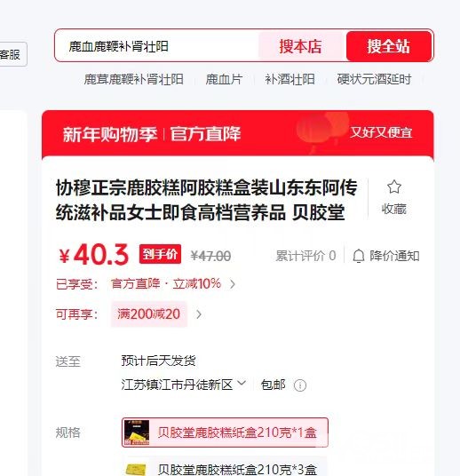
Task: Expand delivery address 江苏镇江市丹徒新区 dropdown
Action: coord(184,385)
